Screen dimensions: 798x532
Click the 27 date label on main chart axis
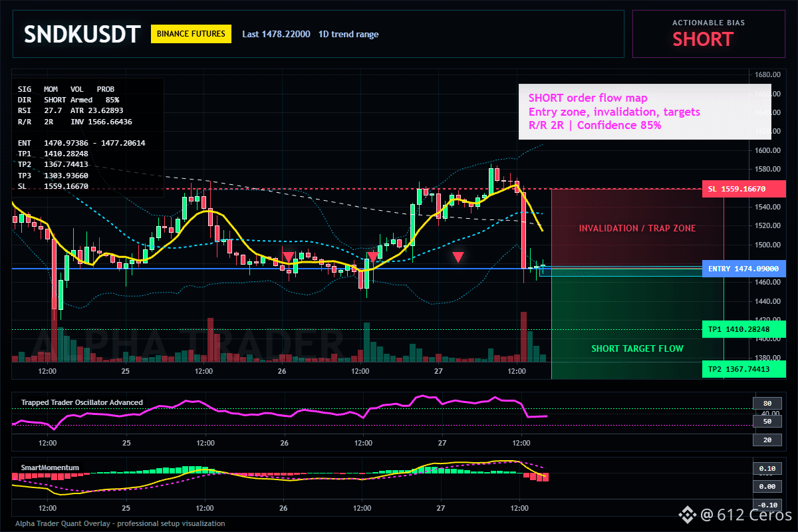tap(438, 370)
